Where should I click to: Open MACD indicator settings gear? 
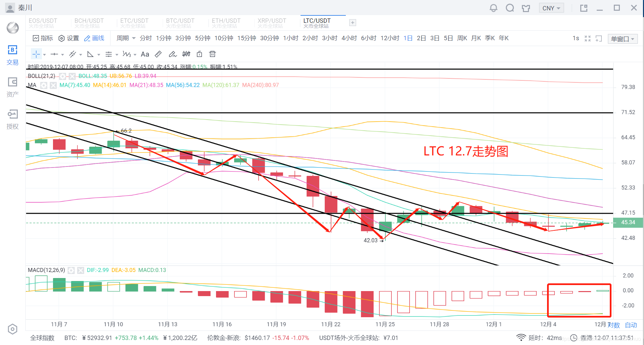click(x=71, y=270)
